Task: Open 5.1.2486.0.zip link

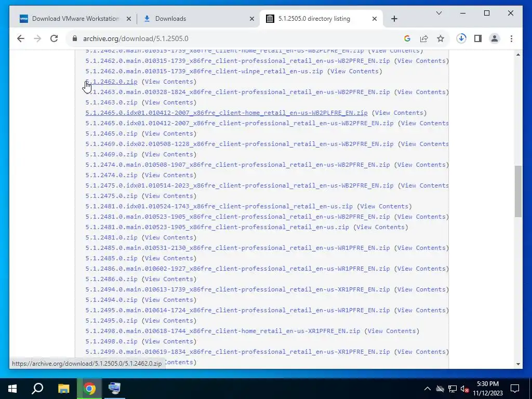Action: point(111,279)
